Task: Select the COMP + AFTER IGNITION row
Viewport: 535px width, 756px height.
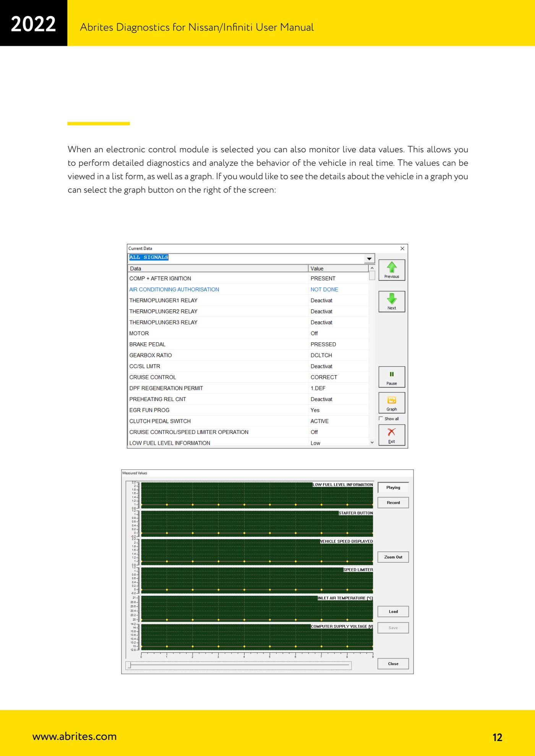Action: (x=248, y=278)
